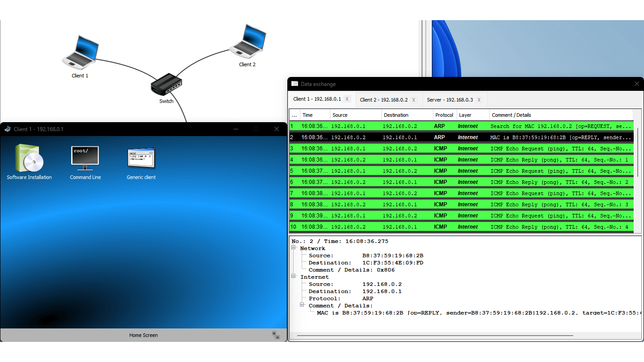Screen dimensions: 644x362
Task: Select packet row 5 ICMP Echo Request
Action: pyautogui.click(x=461, y=171)
